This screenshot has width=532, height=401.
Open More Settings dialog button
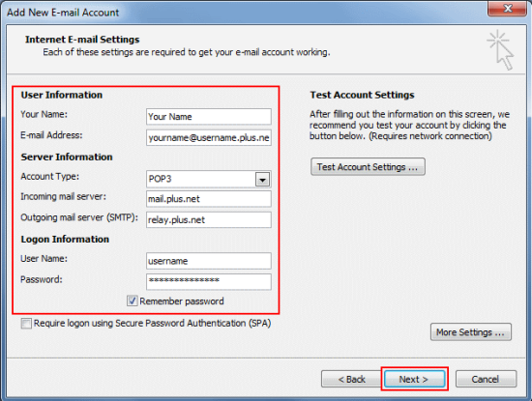pyautogui.click(x=471, y=332)
